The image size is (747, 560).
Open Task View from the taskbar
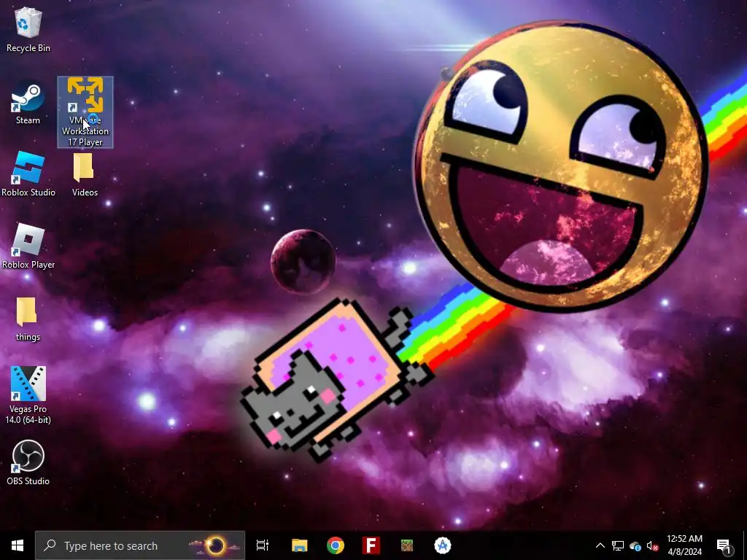263,545
